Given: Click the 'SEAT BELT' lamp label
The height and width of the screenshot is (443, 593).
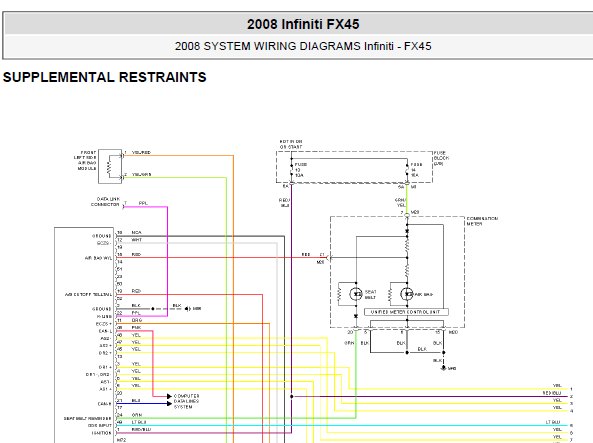Looking at the screenshot, I should pos(370,295).
